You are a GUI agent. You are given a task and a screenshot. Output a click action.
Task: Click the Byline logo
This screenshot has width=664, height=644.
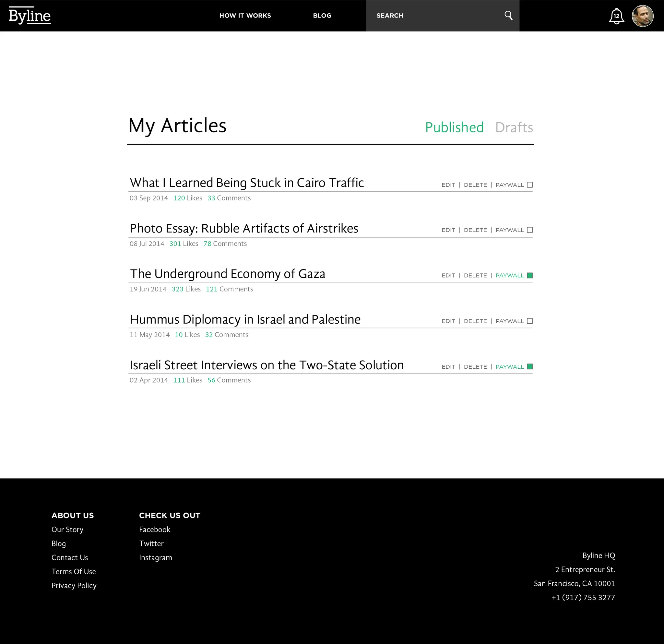(x=30, y=16)
